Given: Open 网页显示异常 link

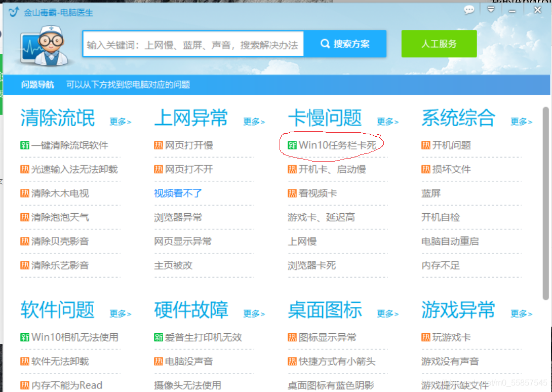Looking at the screenshot, I should 183,241.
